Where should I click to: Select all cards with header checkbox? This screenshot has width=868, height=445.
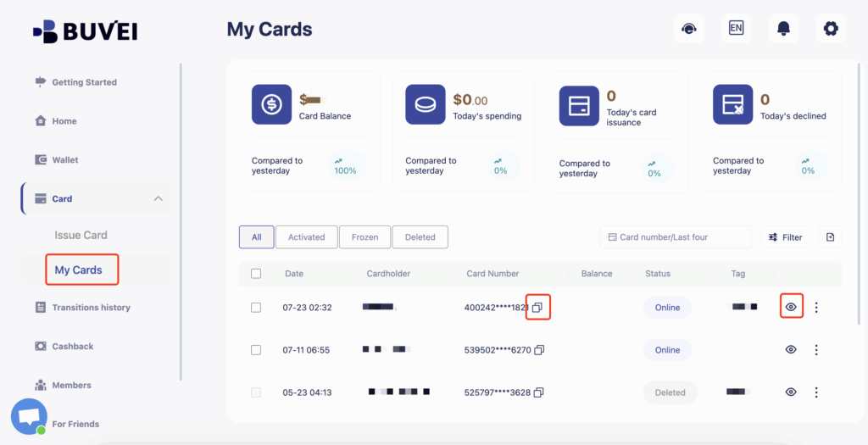click(256, 274)
